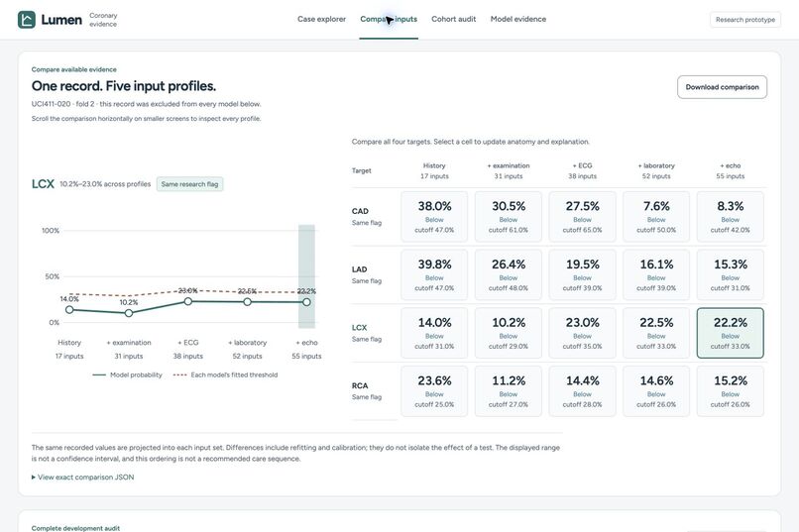The image size is (799, 532).
Task: Open the Cohort audit tab
Action: pyautogui.click(x=453, y=19)
